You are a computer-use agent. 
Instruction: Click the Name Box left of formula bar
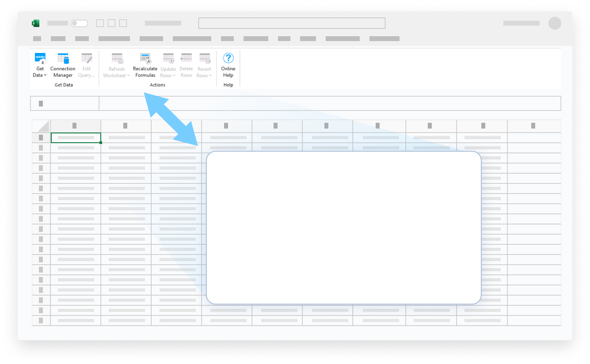click(x=65, y=103)
